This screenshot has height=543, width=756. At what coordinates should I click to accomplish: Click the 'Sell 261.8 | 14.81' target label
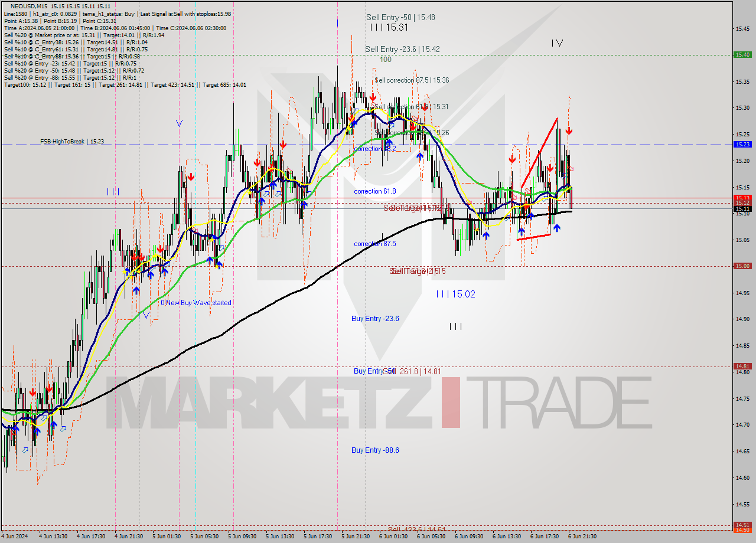click(412, 371)
